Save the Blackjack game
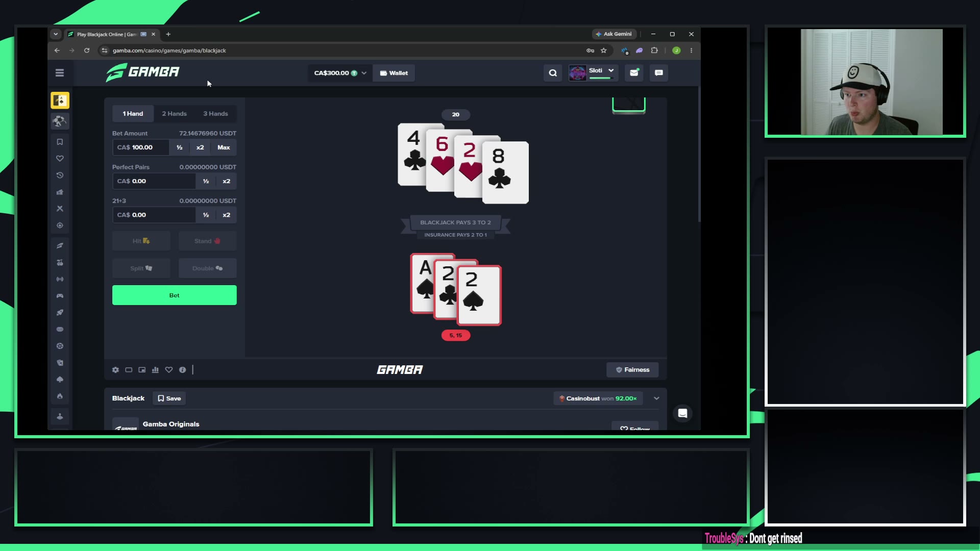 pos(169,398)
